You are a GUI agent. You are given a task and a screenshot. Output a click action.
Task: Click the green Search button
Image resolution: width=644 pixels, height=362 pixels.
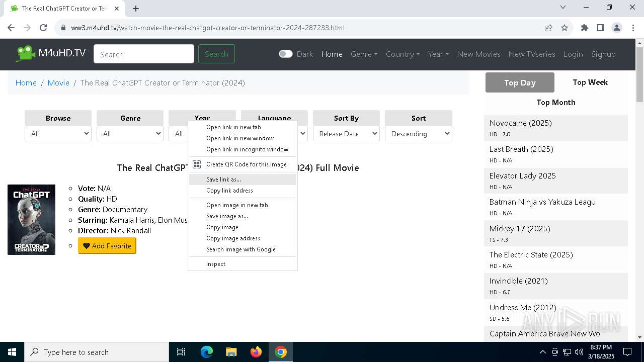click(x=216, y=54)
